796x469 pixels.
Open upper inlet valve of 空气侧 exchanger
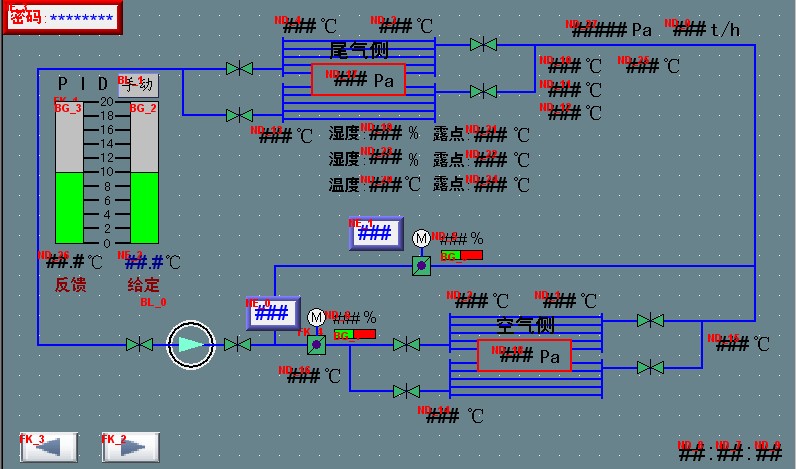pyautogui.click(x=406, y=345)
